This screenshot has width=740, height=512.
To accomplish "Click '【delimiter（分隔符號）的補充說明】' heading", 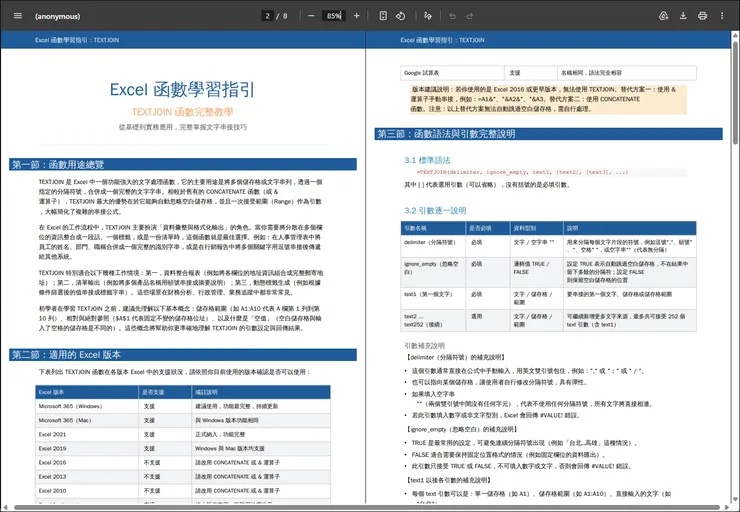I will pyautogui.click(x=455, y=358).
